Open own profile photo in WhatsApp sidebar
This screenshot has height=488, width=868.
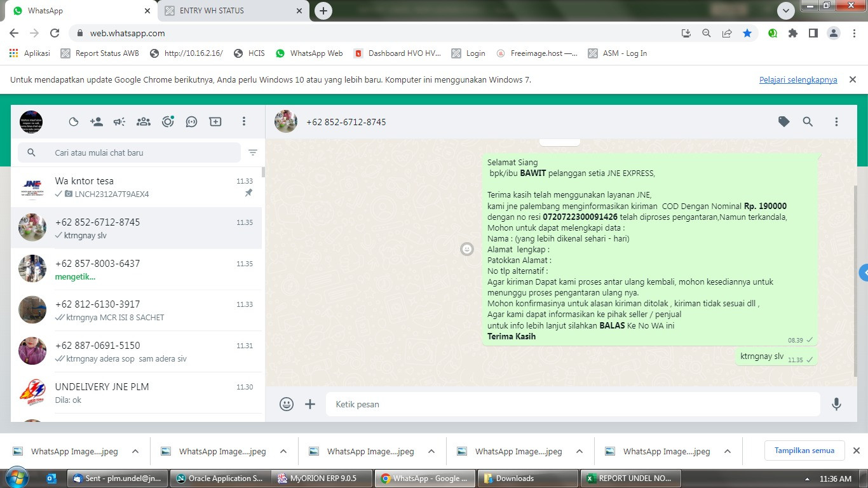click(x=31, y=122)
